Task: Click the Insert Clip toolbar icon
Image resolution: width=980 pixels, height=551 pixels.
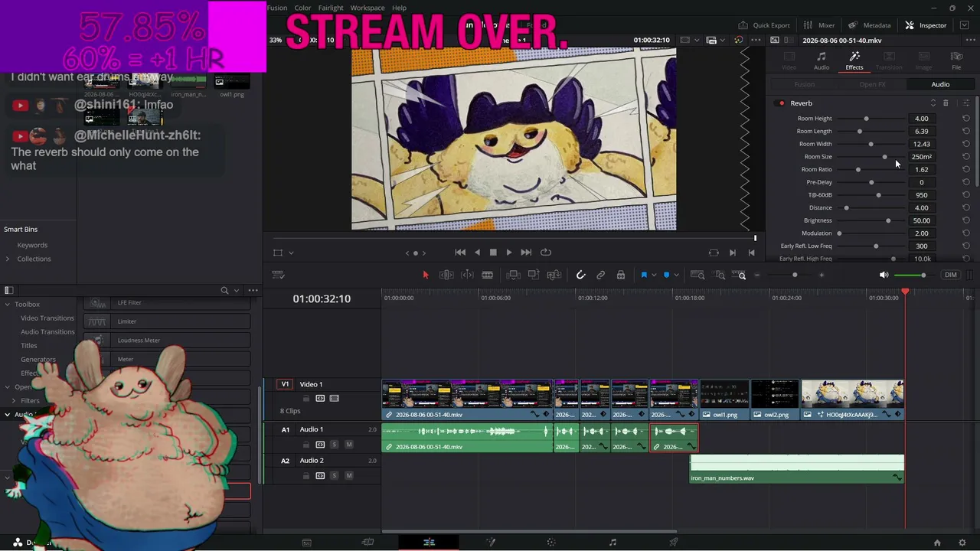Action: pos(514,275)
